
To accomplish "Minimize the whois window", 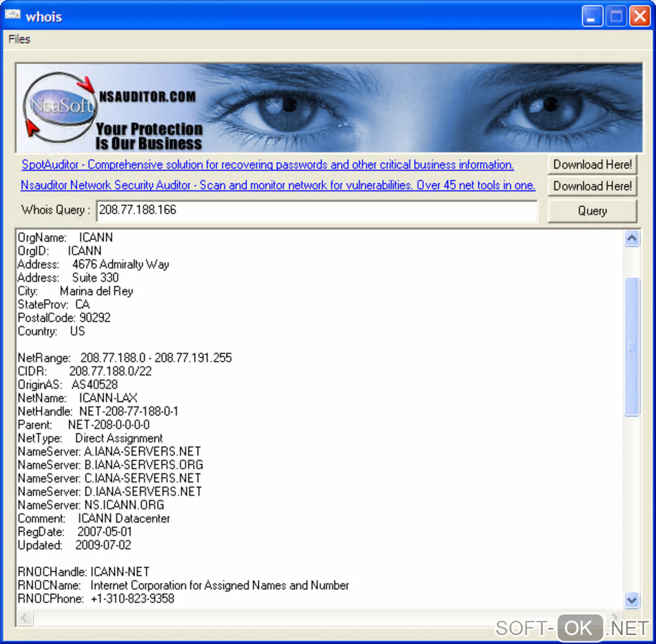I will point(592,16).
